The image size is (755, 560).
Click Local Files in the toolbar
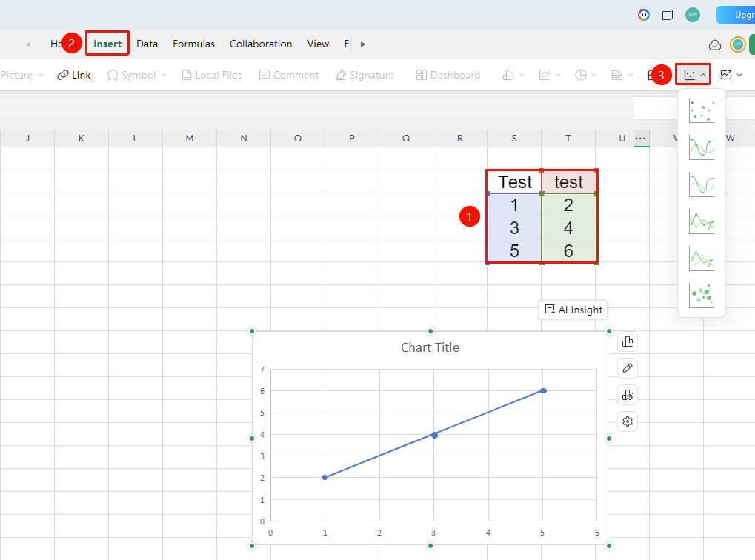(212, 75)
